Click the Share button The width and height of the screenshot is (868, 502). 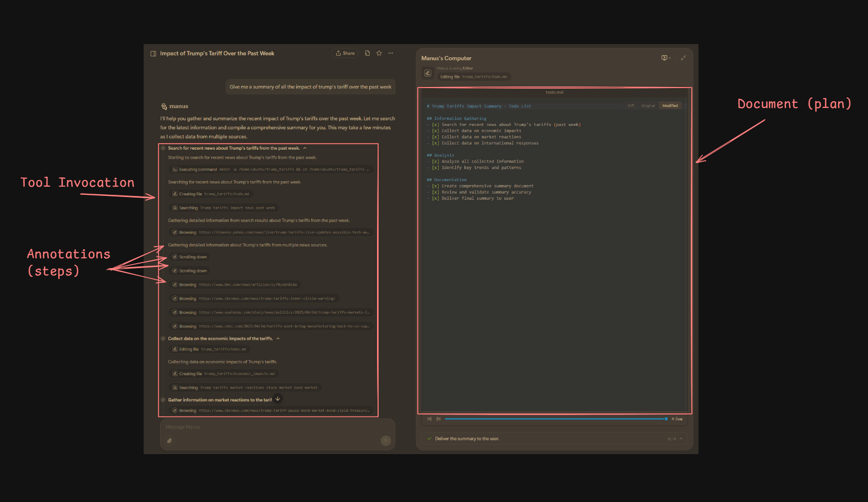(345, 53)
